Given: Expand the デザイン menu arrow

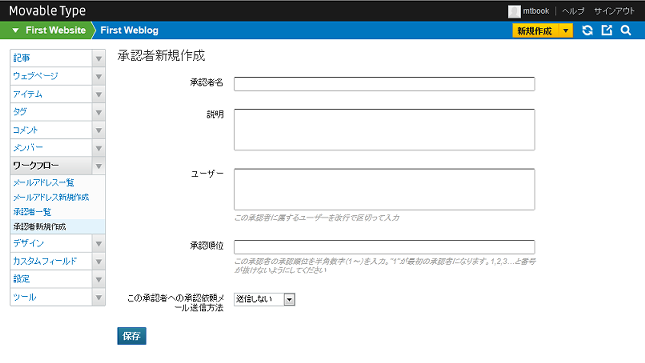Looking at the screenshot, I should [99, 244].
